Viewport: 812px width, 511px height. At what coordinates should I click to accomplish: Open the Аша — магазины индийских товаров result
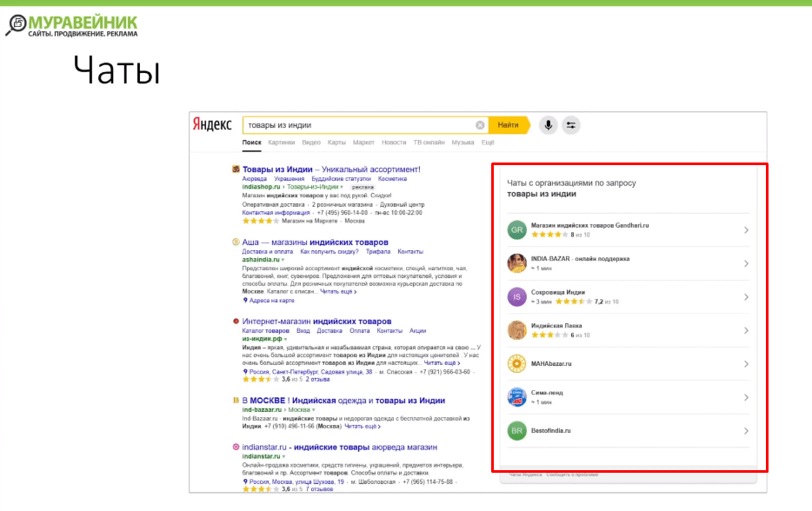pyautogui.click(x=316, y=242)
